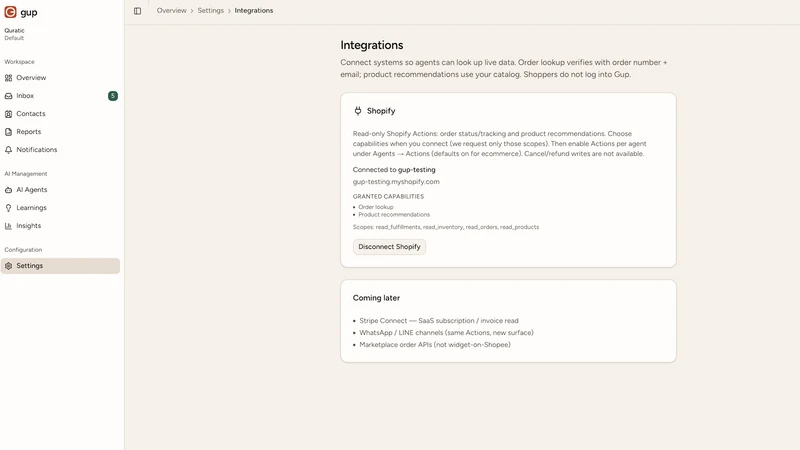Go to Contacts
800x450 pixels.
60,114
